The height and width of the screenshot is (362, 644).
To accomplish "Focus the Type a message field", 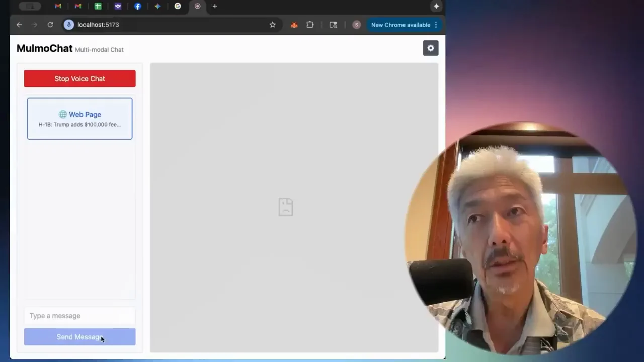I will coord(79,316).
